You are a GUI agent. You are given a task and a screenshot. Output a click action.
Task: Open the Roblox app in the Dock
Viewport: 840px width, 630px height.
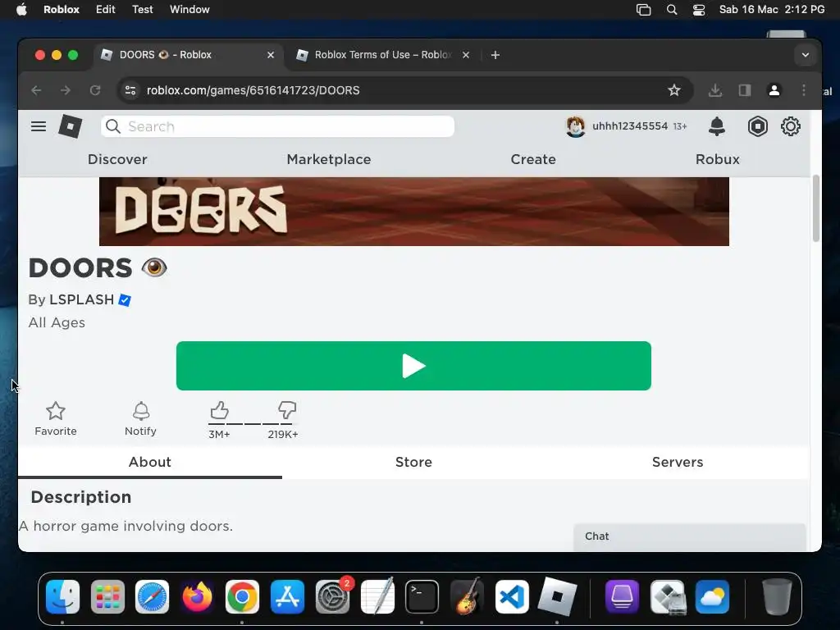click(557, 597)
